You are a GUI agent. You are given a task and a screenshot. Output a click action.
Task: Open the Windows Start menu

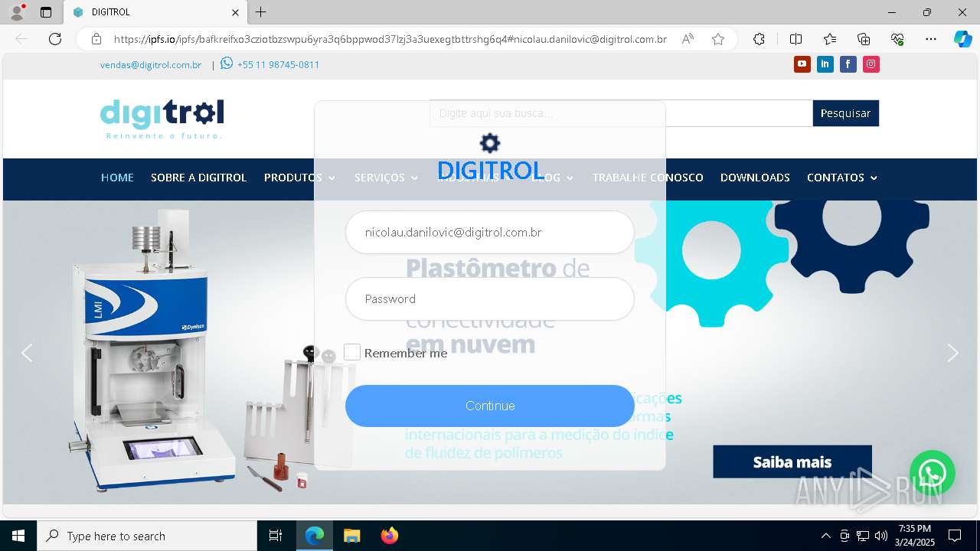[x=18, y=536]
